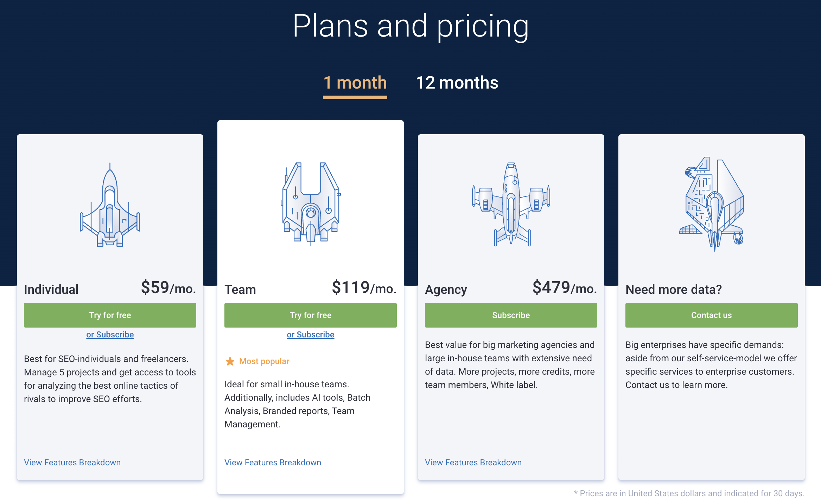The width and height of the screenshot is (821, 504).
Task: Open Individual plan View Features Breakdown
Action: coord(72,463)
